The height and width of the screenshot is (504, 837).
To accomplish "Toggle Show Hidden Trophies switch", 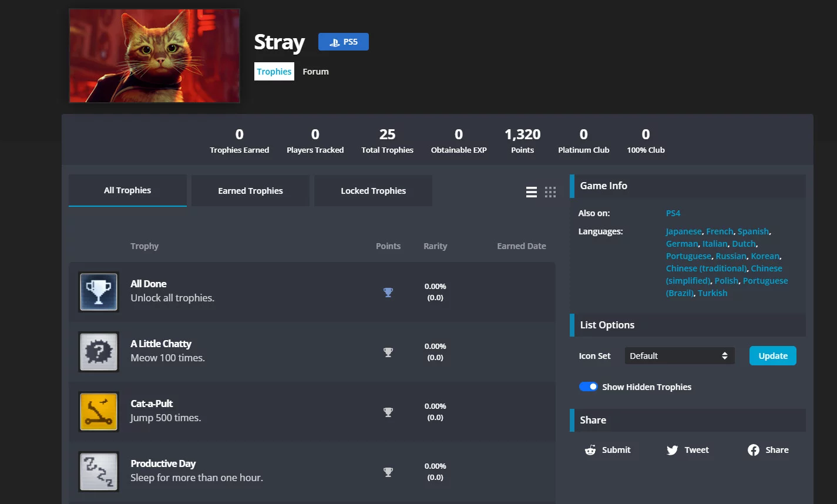I will click(x=589, y=387).
